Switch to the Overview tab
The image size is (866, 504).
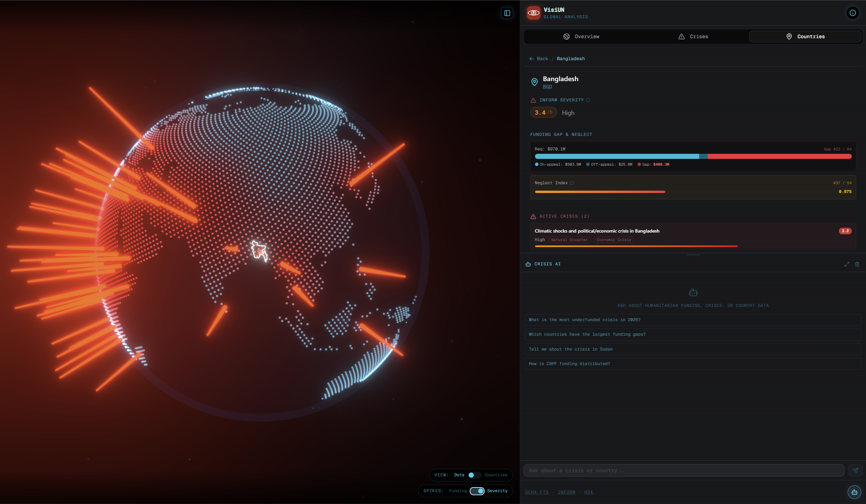coord(581,37)
